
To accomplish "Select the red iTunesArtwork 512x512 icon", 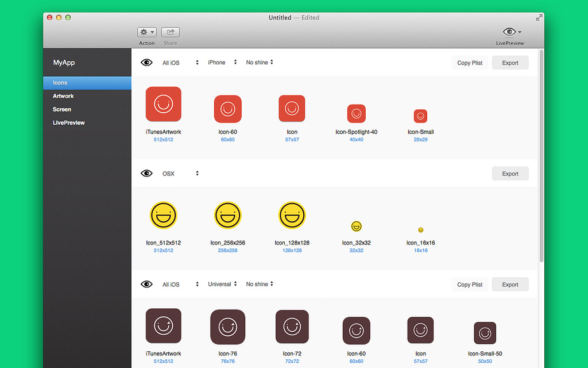I will tap(163, 104).
